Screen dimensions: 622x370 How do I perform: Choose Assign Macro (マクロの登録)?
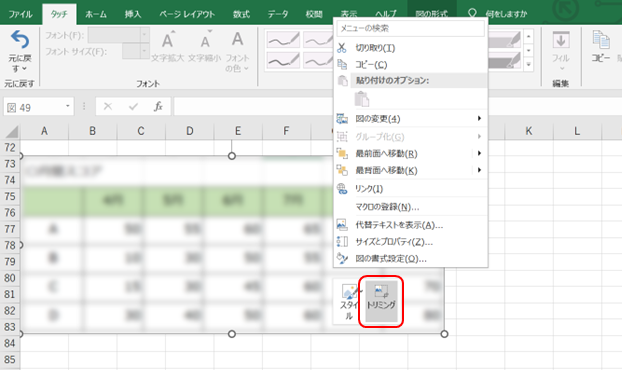[x=411, y=207]
